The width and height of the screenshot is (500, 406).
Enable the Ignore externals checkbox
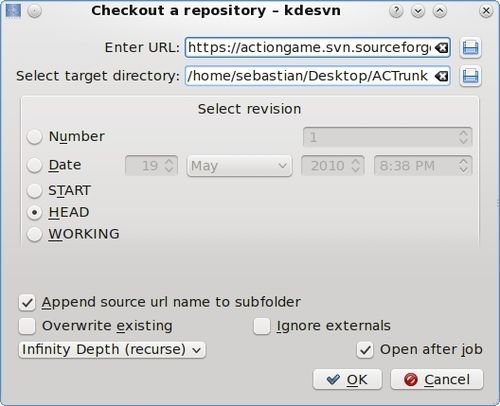(262, 326)
